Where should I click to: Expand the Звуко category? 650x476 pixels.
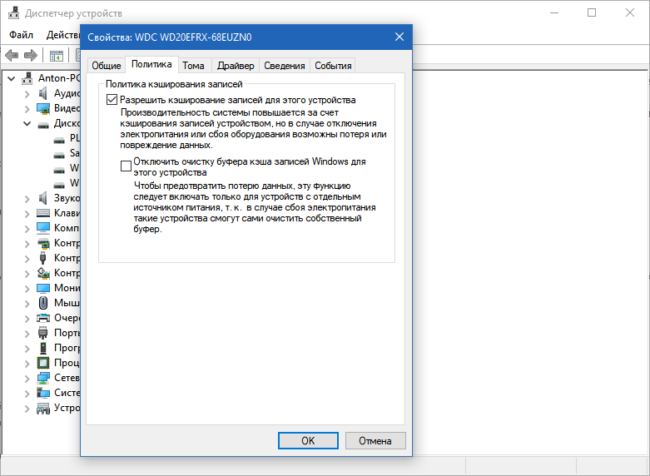coord(27,199)
